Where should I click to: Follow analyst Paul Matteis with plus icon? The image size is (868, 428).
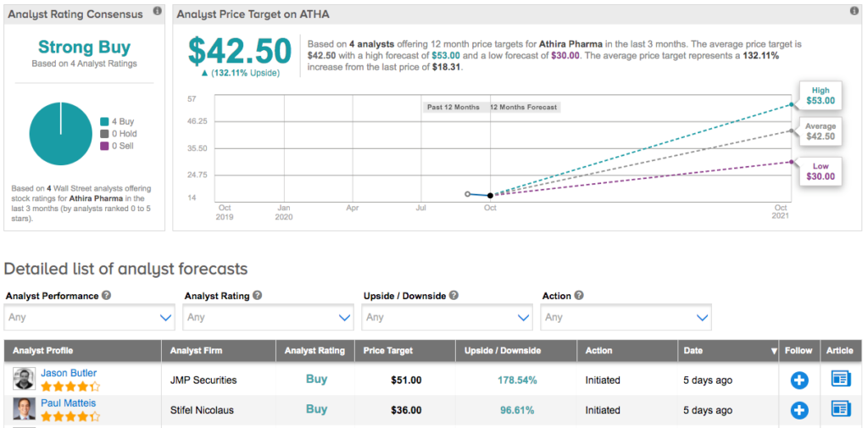coord(798,410)
